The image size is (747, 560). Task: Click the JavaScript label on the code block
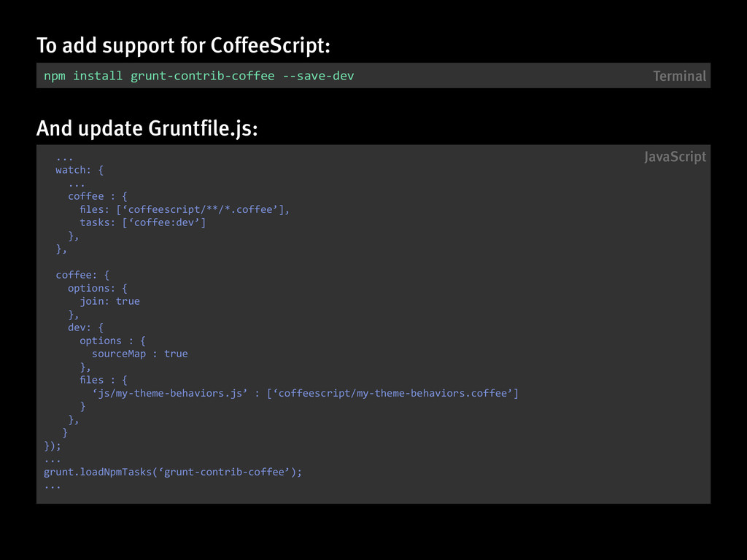[x=675, y=157]
